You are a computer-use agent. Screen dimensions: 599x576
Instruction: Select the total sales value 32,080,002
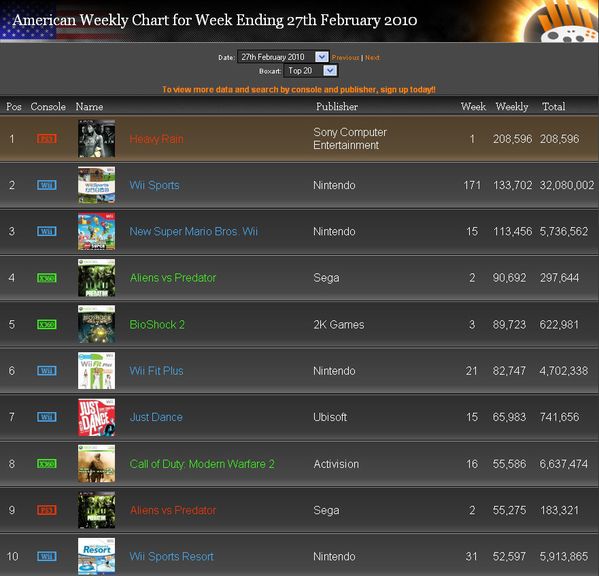pyautogui.click(x=567, y=185)
